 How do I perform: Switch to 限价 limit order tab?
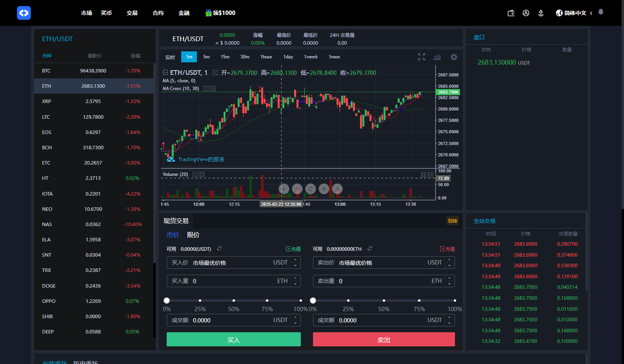point(193,235)
